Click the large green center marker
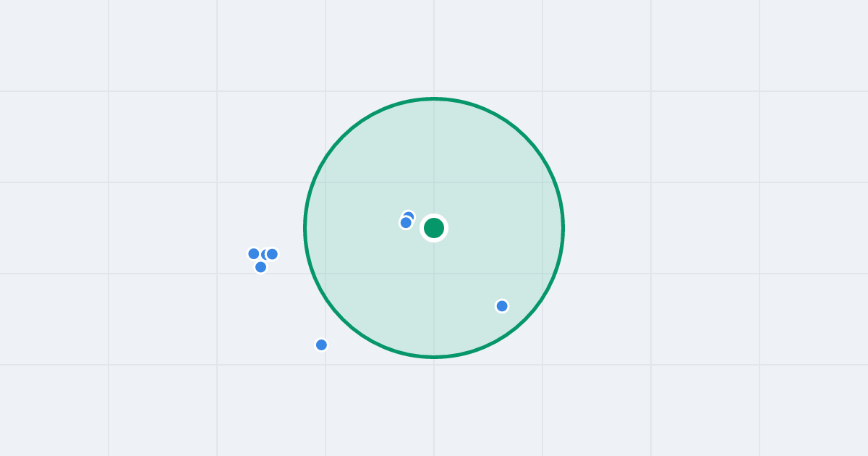The width and height of the screenshot is (868, 456). tap(434, 228)
